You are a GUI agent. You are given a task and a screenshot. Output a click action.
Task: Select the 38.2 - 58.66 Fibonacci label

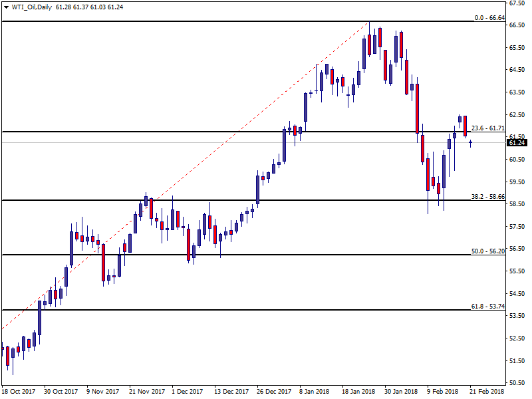pyautogui.click(x=488, y=197)
